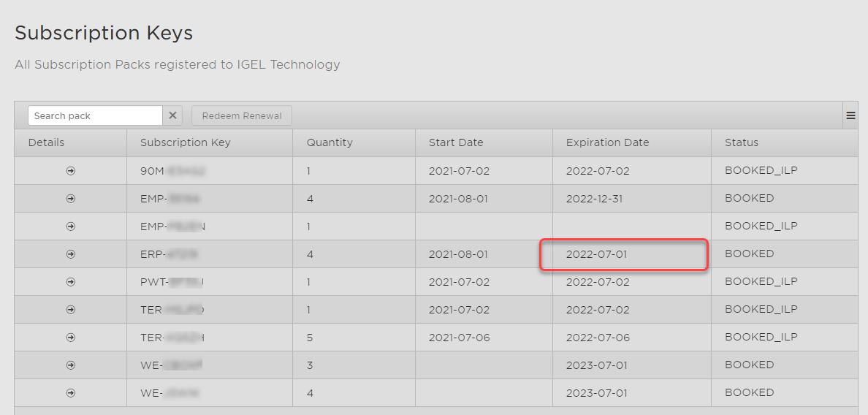868x415 pixels.
Task: Open details arrow for EMP key with quantity 1
Action: coord(71,226)
